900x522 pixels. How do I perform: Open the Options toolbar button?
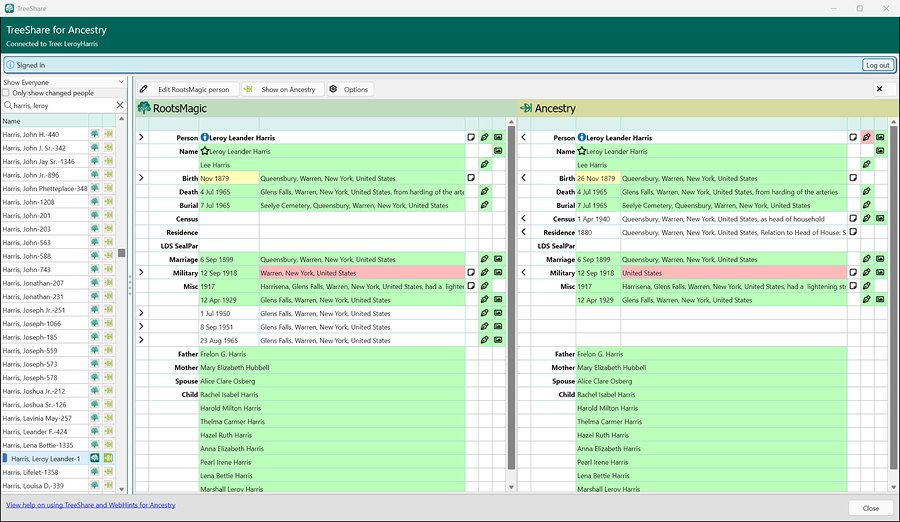[x=350, y=89]
